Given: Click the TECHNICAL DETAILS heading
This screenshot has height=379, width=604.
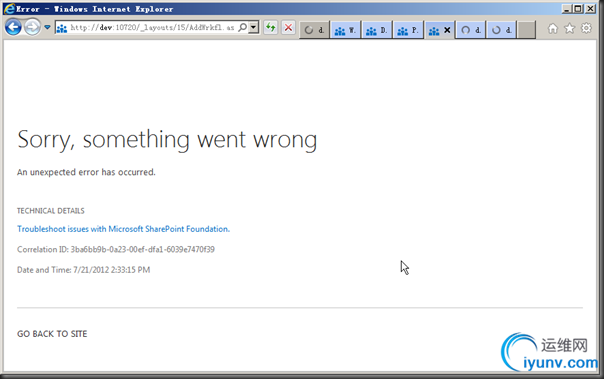Looking at the screenshot, I should pyautogui.click(x=50, y=211).
